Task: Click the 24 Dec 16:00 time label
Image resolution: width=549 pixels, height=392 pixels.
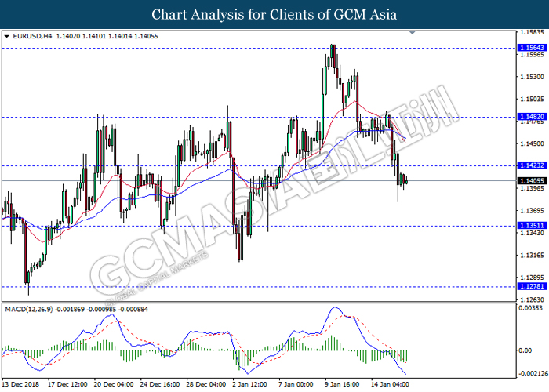Action: click(160, 384)
